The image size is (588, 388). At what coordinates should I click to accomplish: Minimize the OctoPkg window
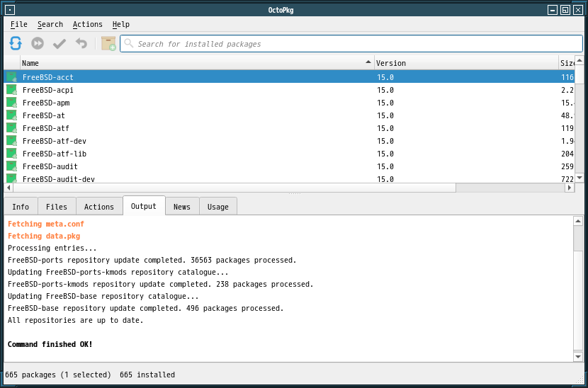point(553,10)
